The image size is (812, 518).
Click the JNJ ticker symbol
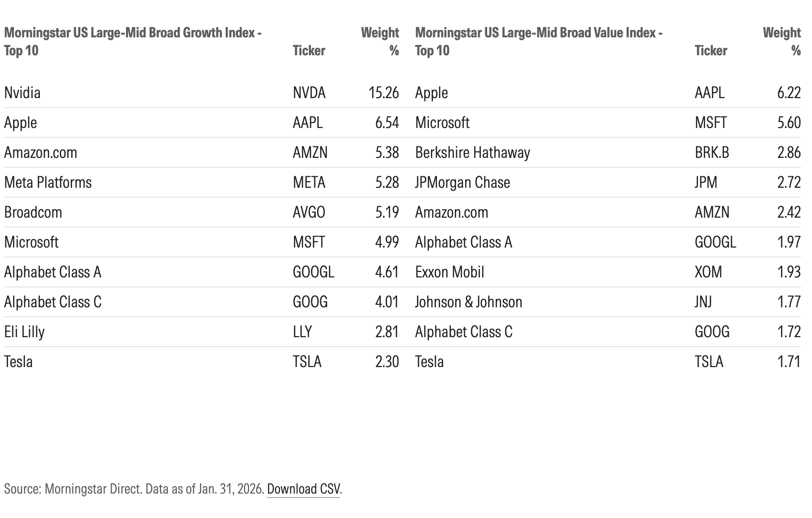(x=703, y=302)
